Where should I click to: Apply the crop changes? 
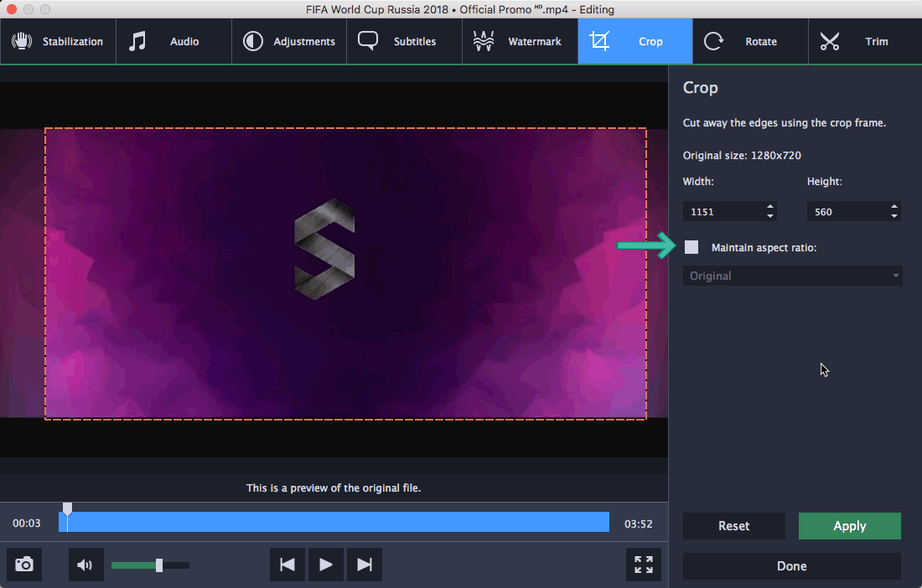point(850,526)
